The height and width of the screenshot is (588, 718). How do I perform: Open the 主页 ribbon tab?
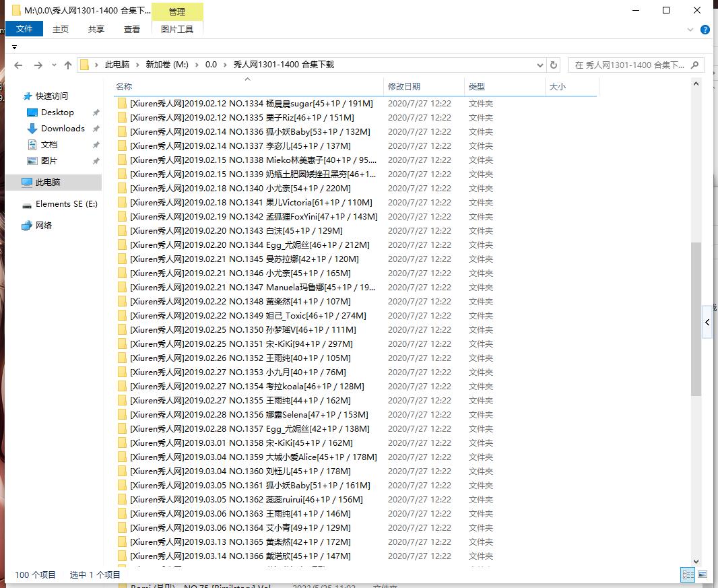[x=61, y=30]
